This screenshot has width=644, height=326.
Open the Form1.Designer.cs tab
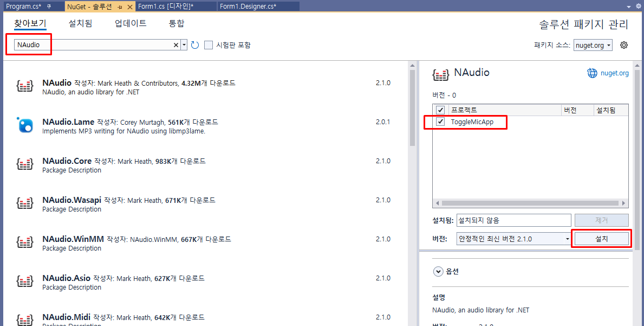[x=248, y=7]
